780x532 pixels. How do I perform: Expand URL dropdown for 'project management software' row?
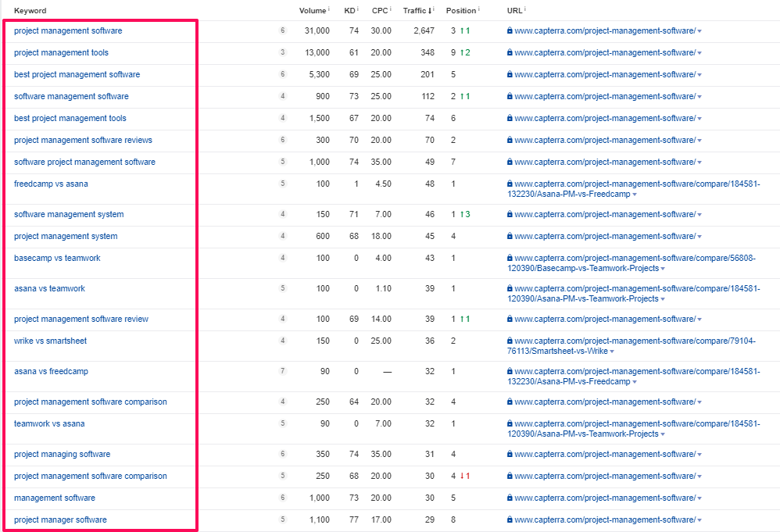click(699, 31)
